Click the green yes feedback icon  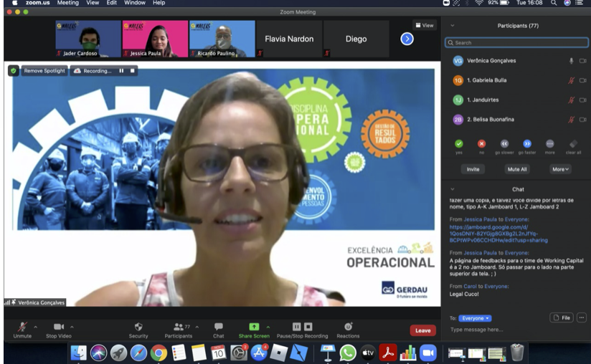(x=459, y=144)
